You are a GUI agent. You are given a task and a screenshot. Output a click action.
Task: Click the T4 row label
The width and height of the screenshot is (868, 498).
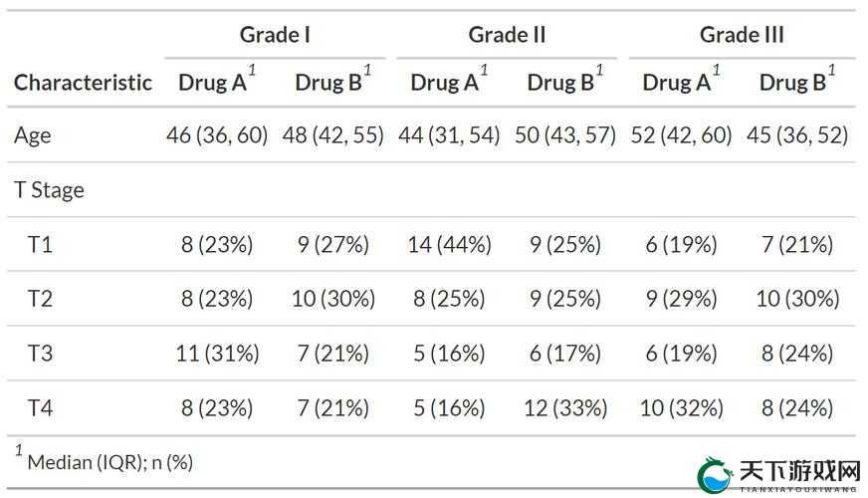pyautogui.click(x=41, y=408)
